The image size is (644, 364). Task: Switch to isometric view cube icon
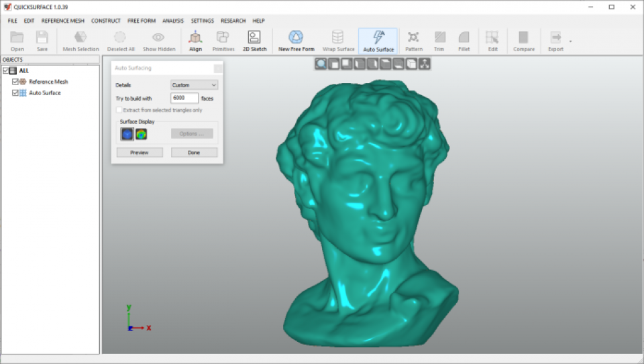point(411,64)
